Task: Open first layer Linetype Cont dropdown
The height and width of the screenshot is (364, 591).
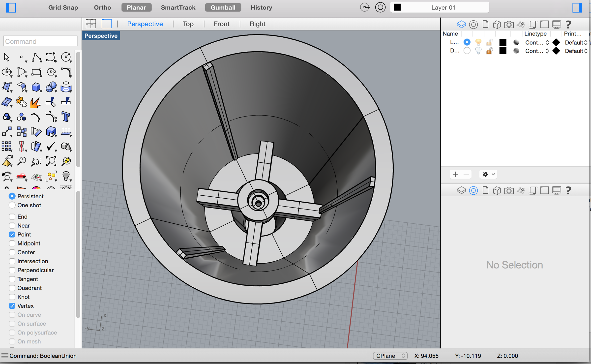Action: pyautogui.click(x=537, y=43)
